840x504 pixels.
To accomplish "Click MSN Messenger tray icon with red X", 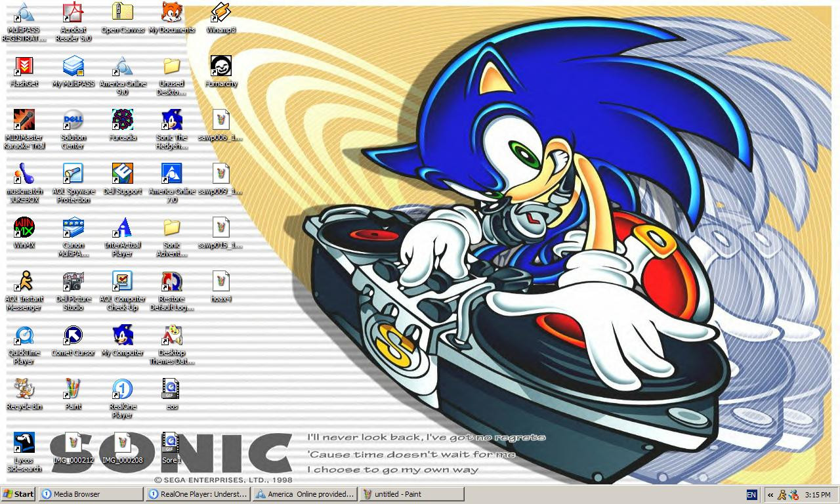I will tap(794, 495).
